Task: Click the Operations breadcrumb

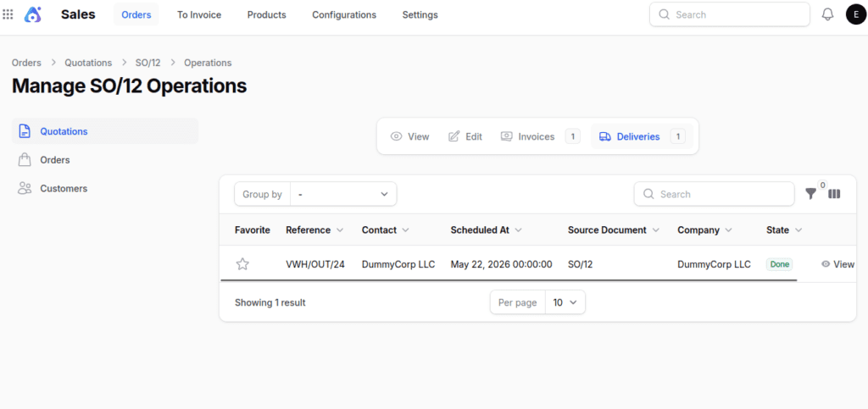Action: click(x=208, y=63)
